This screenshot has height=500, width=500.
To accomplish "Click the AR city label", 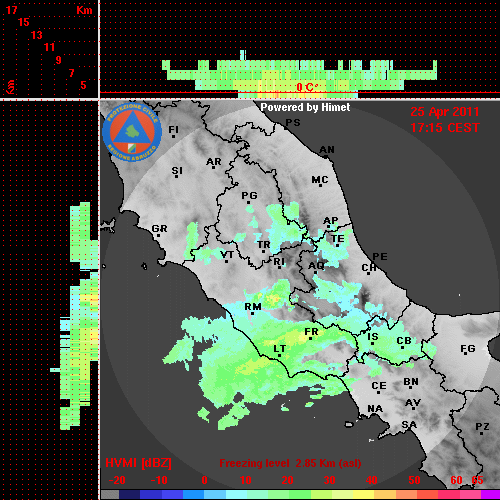I will 214,162.
